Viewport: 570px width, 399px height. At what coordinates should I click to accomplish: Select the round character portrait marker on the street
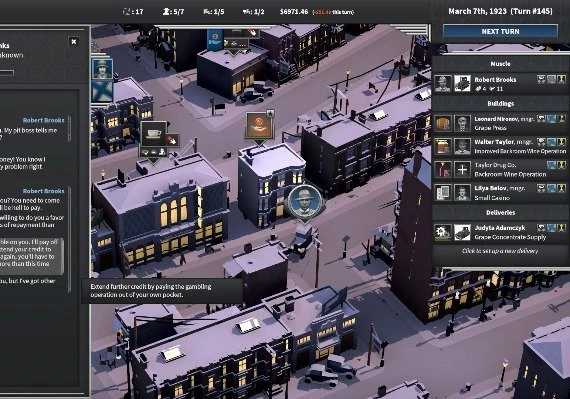click(305, 202)
